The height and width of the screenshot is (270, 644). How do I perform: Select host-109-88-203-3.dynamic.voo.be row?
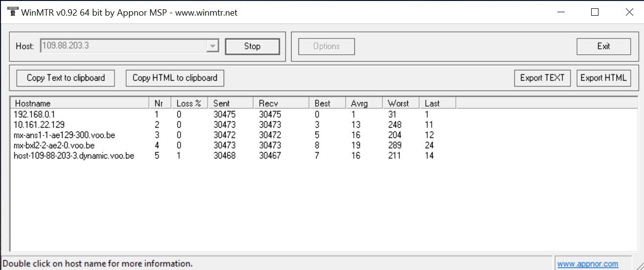coord(234,156)
